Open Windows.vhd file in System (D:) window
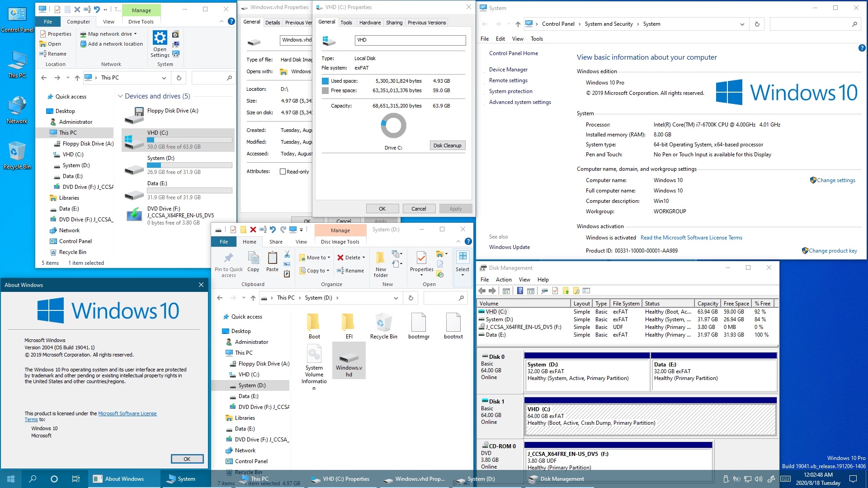Screen dimensions: 868x488 (x=349, y=360)
